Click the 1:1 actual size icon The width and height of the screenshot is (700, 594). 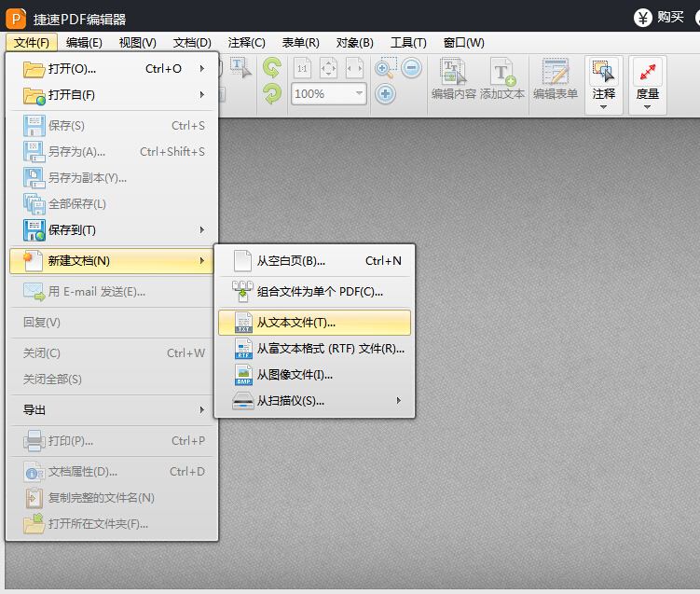pyautogui.click(x=302, y=68)
